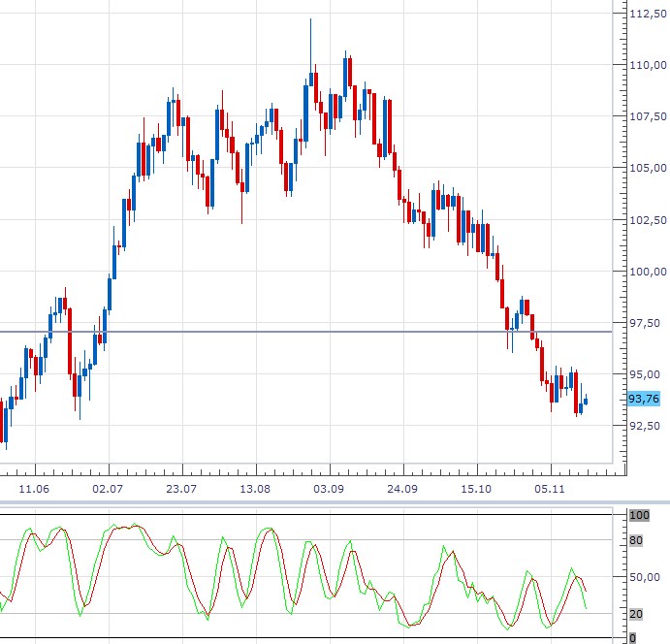Select the 15.10 date label
The width and height of the screenshot is (670, 644).
476,489
